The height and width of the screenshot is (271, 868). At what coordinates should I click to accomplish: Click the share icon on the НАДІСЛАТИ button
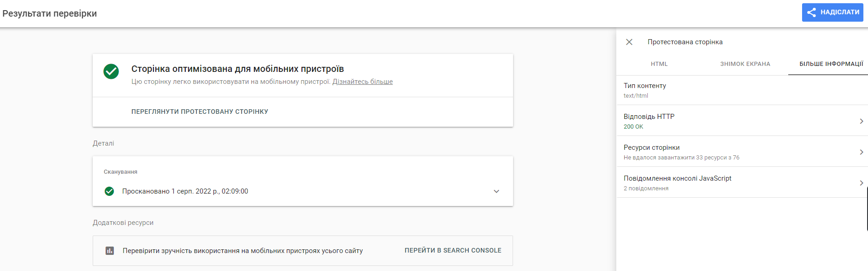(x=812, y=12)
